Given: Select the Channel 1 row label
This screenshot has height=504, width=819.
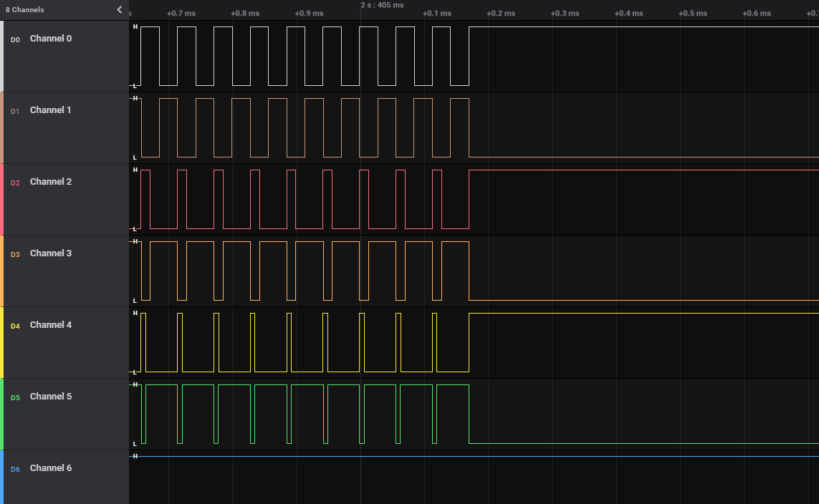Looking at the screenshot, I should coord(50,110).
